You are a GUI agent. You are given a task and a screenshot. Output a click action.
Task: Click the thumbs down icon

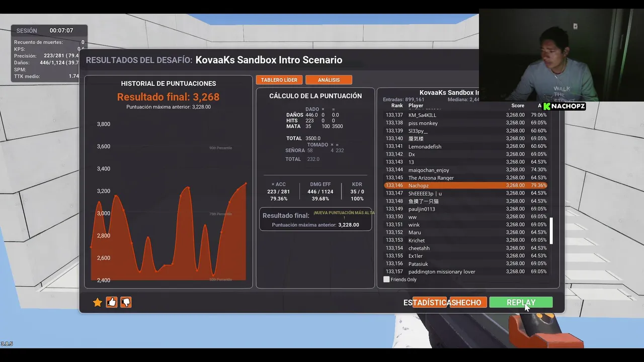[x=126, y=302]
